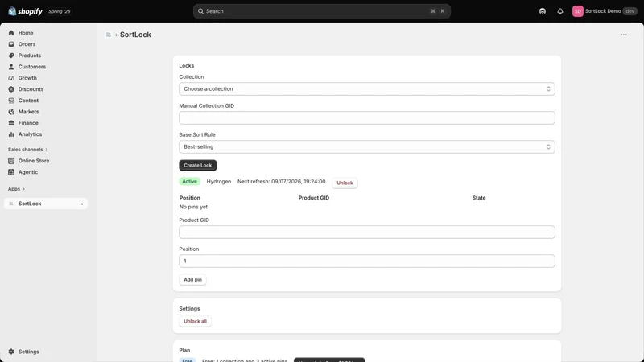Open notifications bell

pos(559,11)
